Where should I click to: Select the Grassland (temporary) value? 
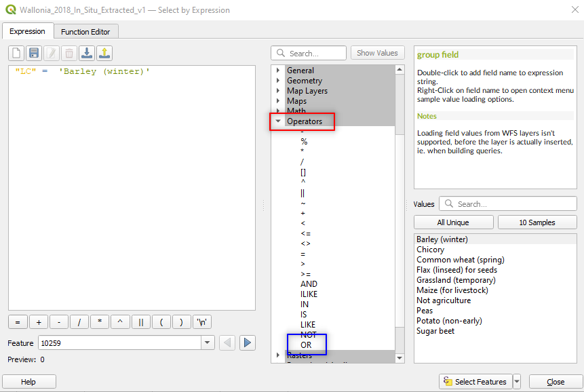pos(456,280)
